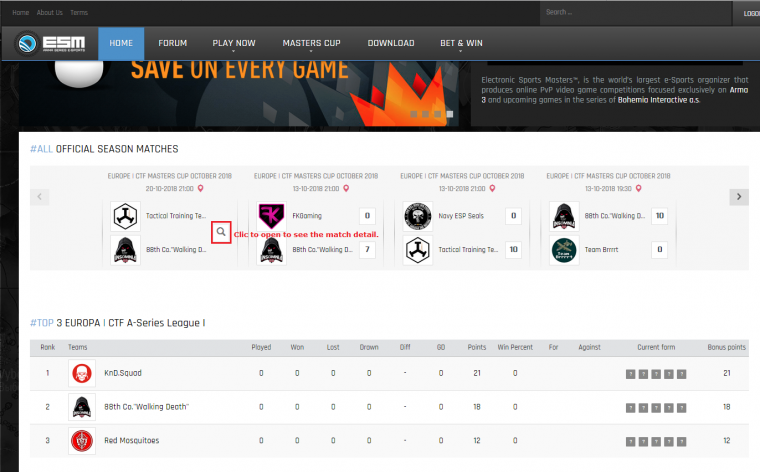The height and width of the screenshot is (472, 760).
Task: Open the About Us link
Action: (x=49, y=13)
